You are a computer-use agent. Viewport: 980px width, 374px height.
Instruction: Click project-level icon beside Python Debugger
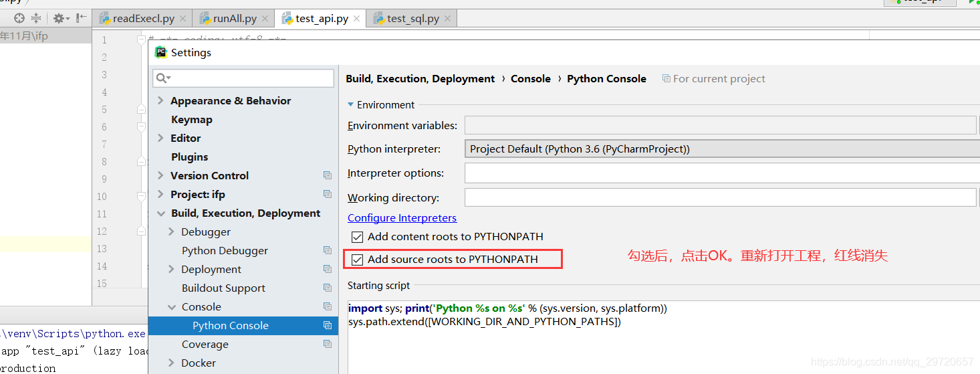tap(328, 250)
